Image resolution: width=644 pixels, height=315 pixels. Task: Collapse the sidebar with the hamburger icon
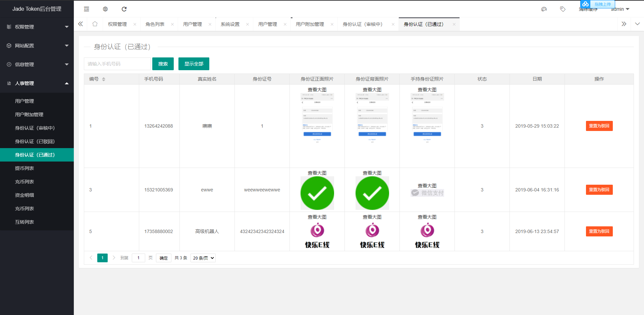point(86,9)
